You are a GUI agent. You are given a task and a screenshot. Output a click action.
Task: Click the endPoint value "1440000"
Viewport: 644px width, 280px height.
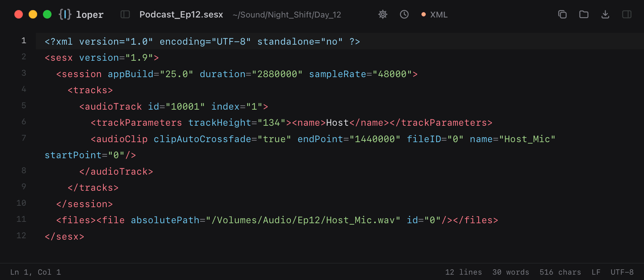(375, 139)
